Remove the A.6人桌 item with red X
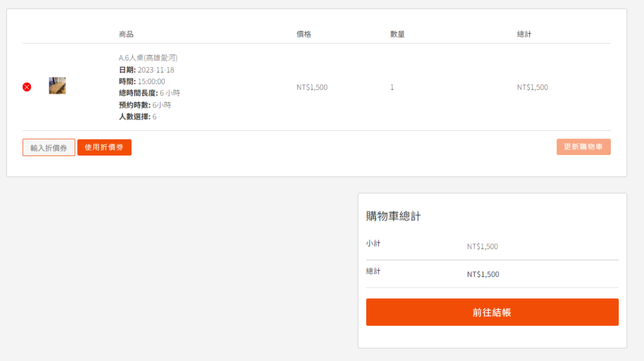The width and height of the screenshot is (644, 361). pos(27,87)
